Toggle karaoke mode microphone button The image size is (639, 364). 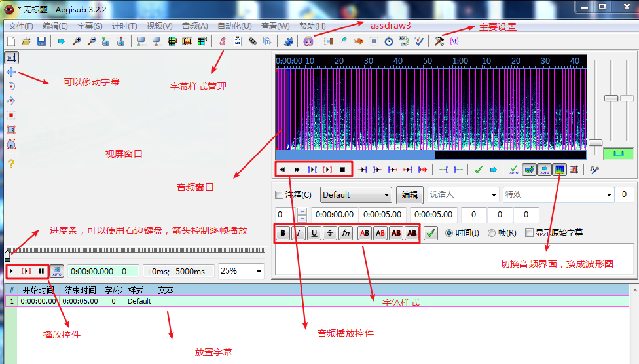click(x=594, y=170)
